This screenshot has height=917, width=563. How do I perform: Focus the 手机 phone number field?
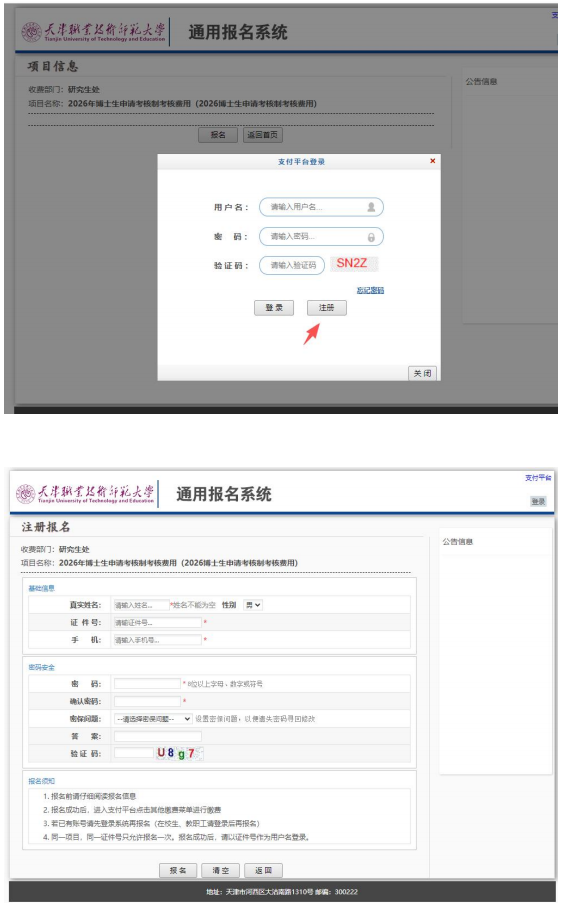(x=157, y=640)
